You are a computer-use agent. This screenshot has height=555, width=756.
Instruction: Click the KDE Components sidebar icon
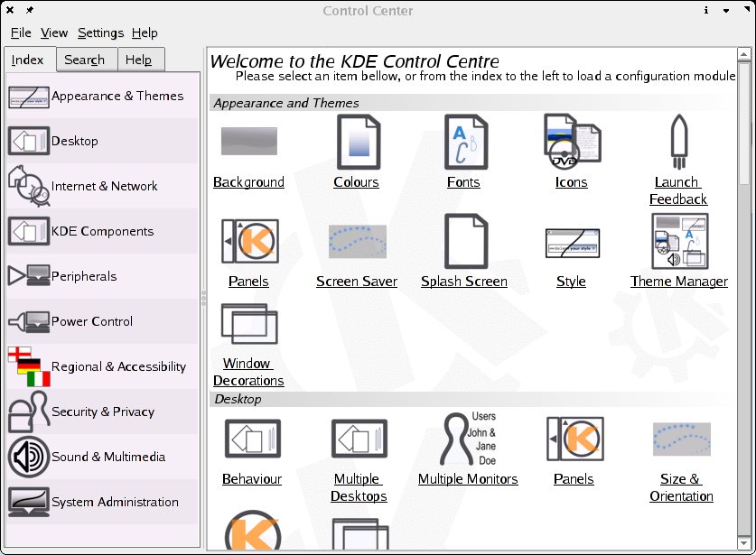coord(29,231)
